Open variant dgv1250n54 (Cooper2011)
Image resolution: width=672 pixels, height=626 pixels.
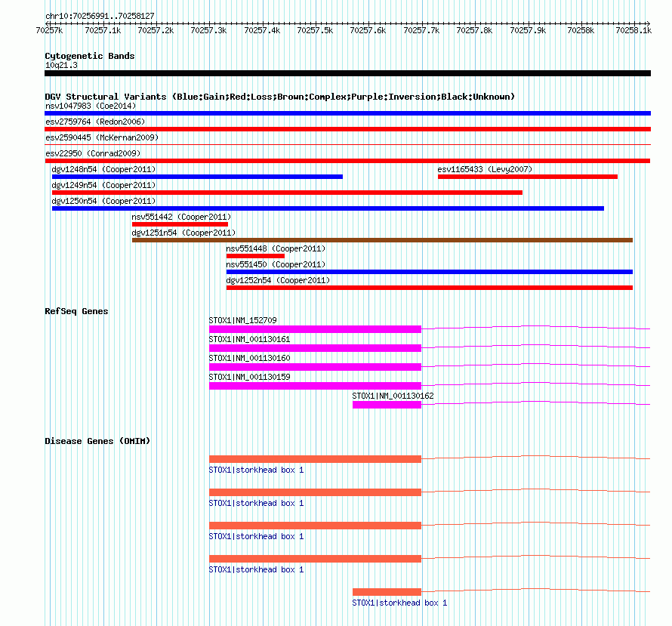(328, 208)
